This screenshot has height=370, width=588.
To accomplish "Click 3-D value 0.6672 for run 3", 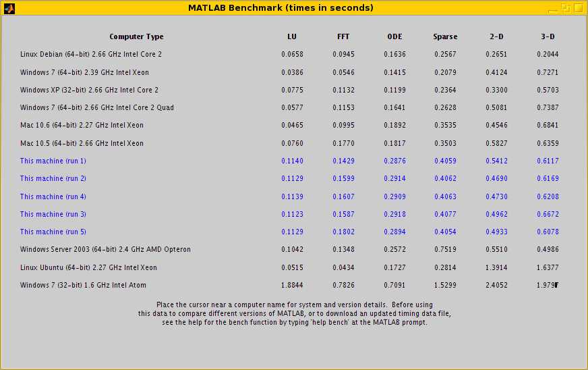I will [x=548, y=214].
